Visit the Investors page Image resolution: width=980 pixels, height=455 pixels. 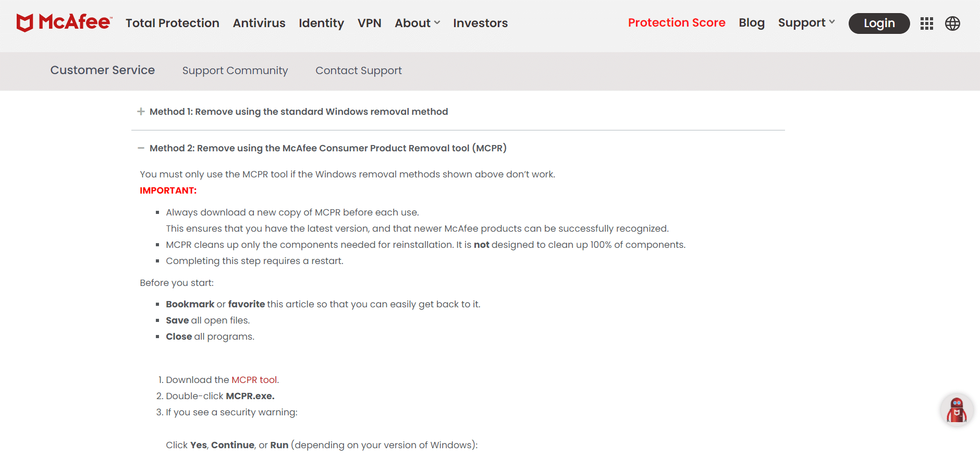(480, 23)
